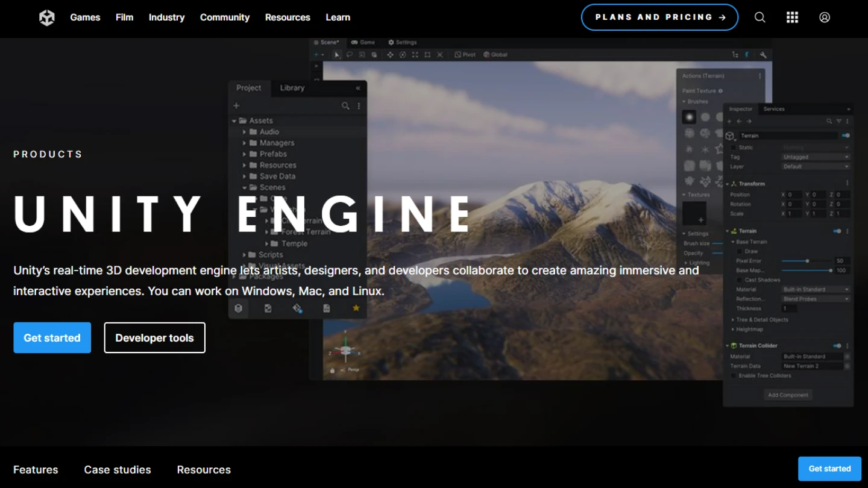Click the Project panel search icon
868x488 pixels.
pos(345,106)
